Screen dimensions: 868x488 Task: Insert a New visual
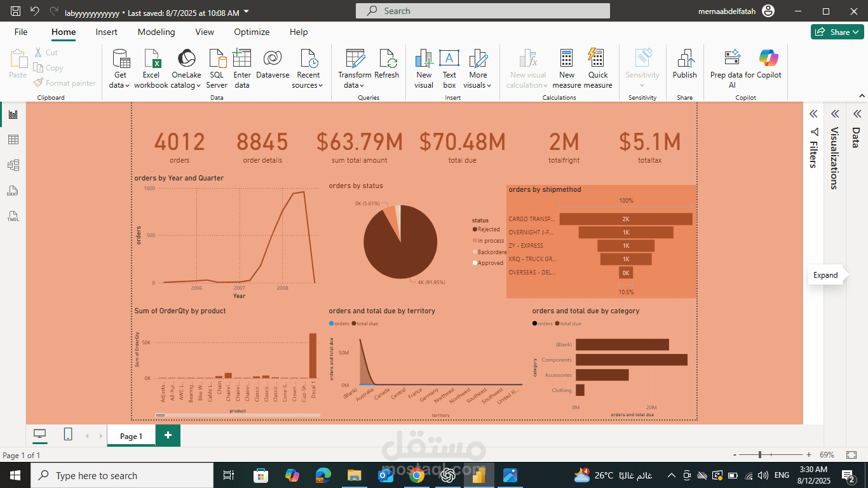pyautogui.click(x=424, y=69)
